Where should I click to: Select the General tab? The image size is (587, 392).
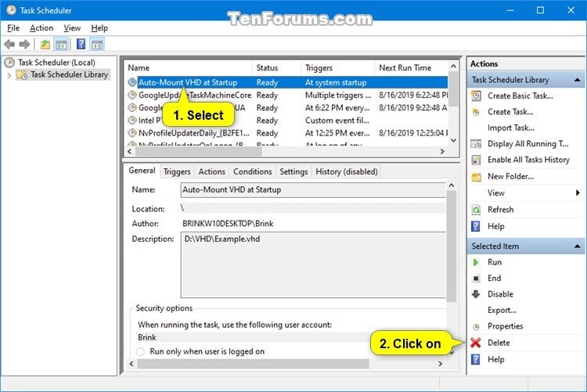(x=142, y=171)
